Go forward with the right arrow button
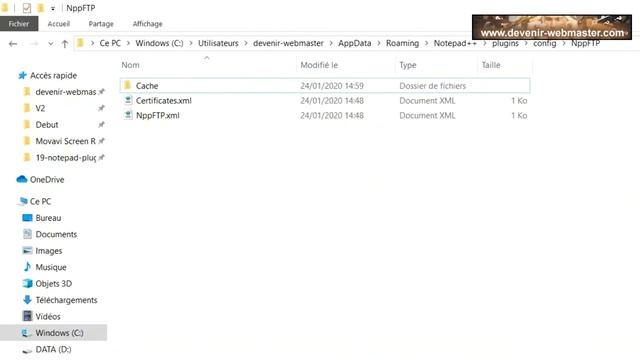This screenshot has height=360, width=640. (x=34, y=43)
